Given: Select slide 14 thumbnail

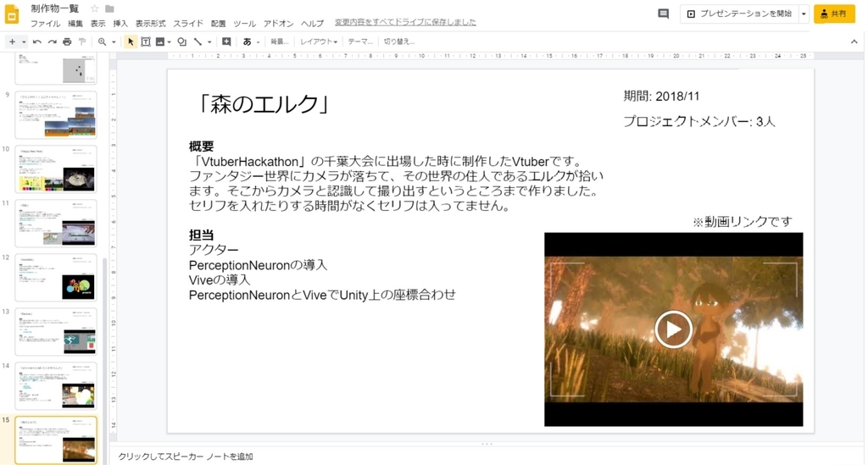Looking at the screenshot, I should pos(56,385).
